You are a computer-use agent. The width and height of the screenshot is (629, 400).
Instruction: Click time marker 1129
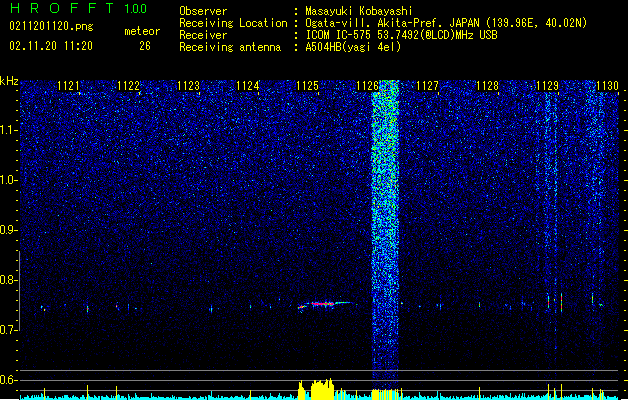(x=547, y=86)
